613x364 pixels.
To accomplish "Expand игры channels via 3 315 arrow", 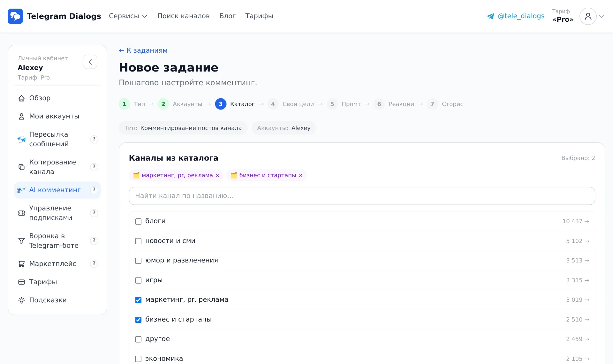I will 577,280.
